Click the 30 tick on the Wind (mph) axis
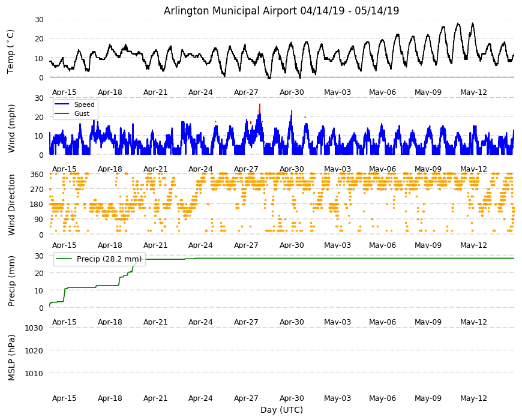522x420 pixels. tap(39, 98)
